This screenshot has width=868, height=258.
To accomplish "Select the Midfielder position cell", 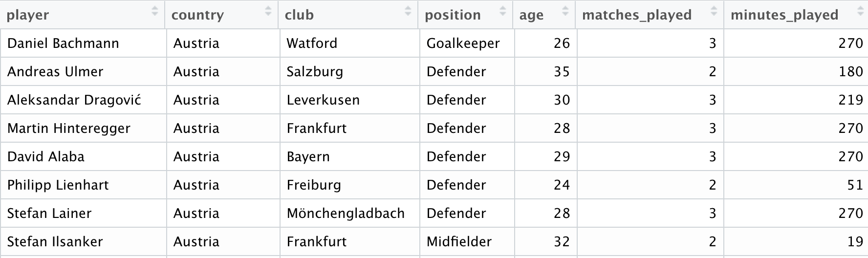I will point(467,242).
